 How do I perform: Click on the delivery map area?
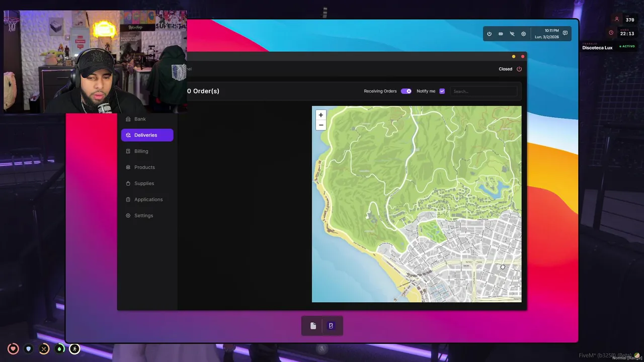417,204
